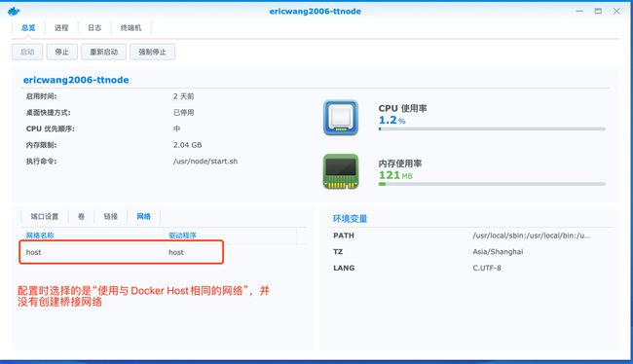The width and height of the screenshot is (633, 364).
Task: Maximize the container details window
Action: click(x=598, y=11)
